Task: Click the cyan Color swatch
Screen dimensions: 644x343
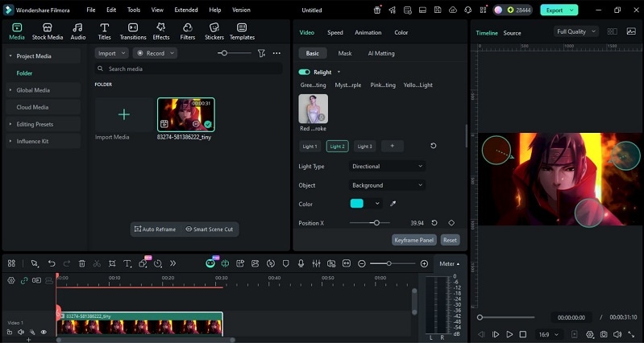Action: [356, 204]
